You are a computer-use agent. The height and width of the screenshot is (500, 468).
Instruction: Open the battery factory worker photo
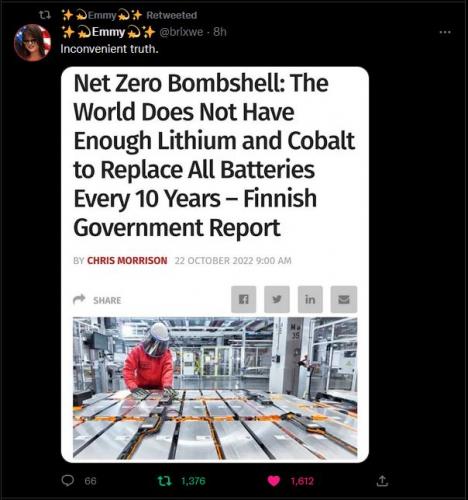tap(215, 388)
